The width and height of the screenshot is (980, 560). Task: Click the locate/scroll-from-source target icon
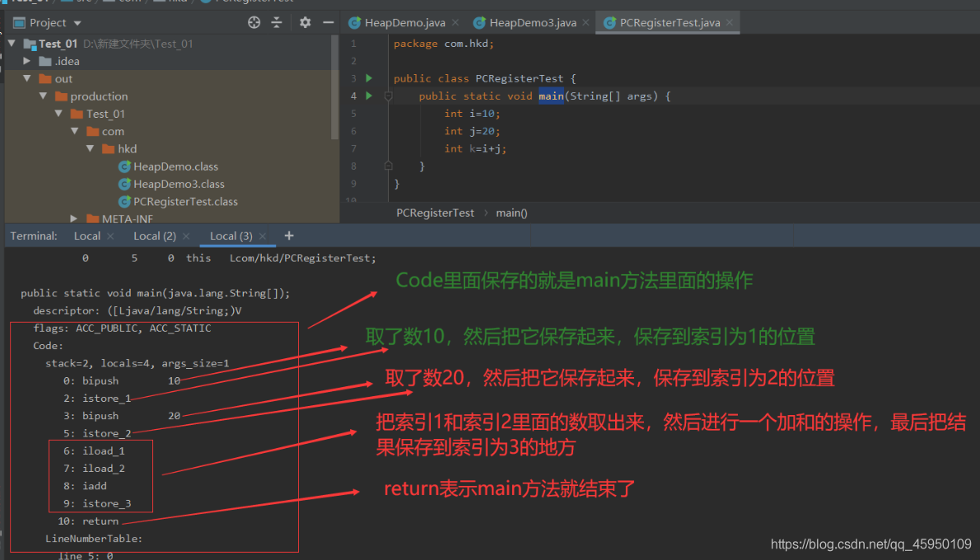[254, 22]
